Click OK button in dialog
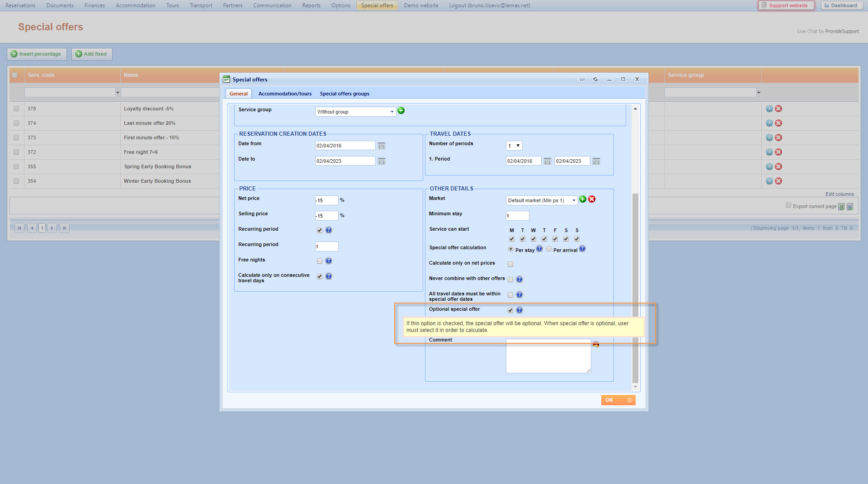This screenshot has height=484, width=868. pyautogui.click(x=618, y=400)
